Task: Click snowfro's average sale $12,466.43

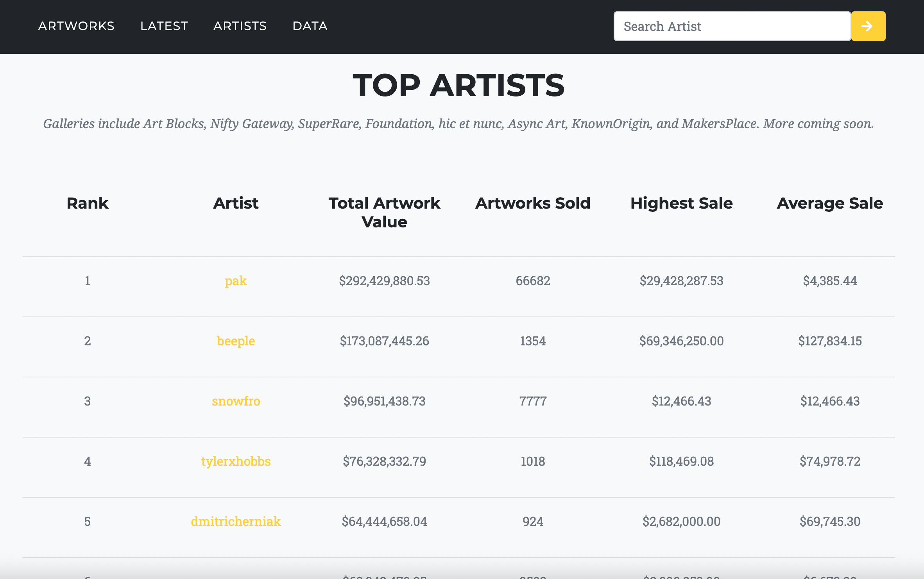Action: [x=830, y=401]
